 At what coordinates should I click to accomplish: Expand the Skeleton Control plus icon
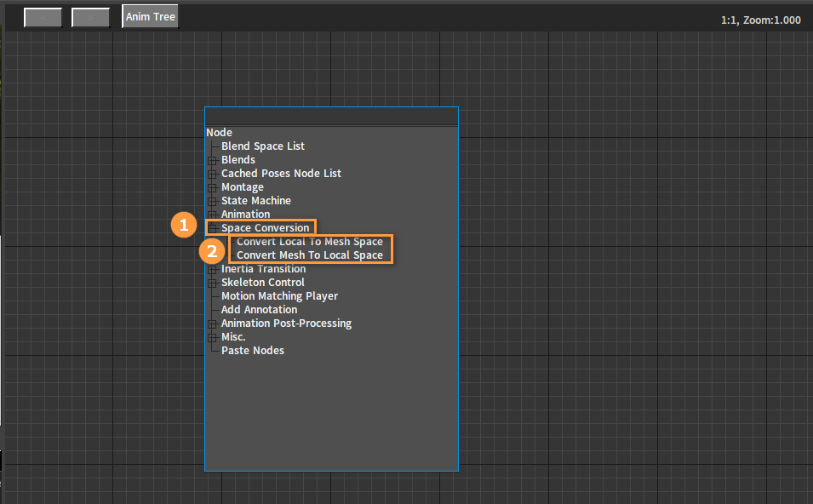pyautogui.click(x=212, y=283)
